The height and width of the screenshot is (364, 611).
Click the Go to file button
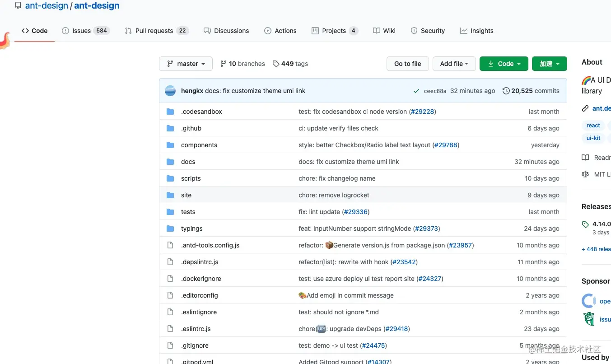pyautogui.click(x=407, y=64)
